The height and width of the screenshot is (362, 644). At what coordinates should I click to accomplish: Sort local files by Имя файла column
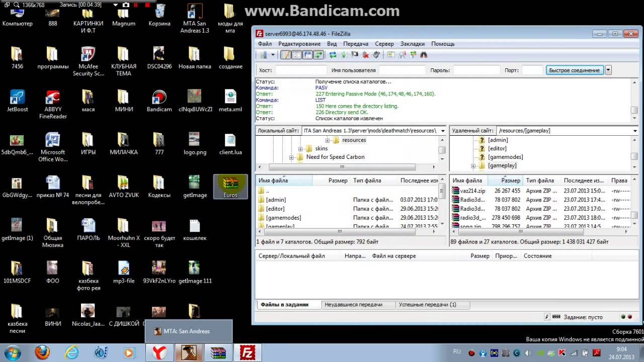tap(284, 180)
